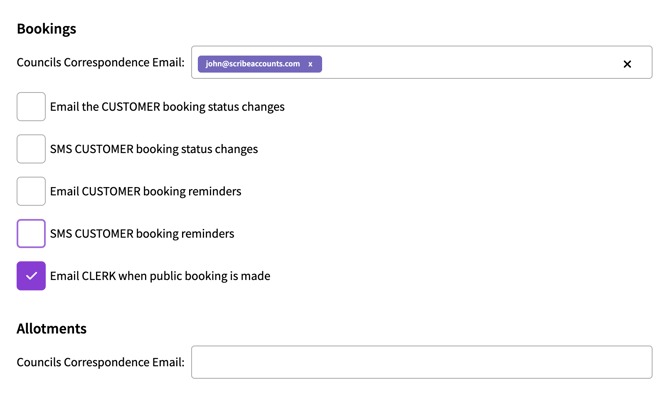
Task: Click the 'SMS CUSTOMER booking status changes' label text
Action: (154, 149)
